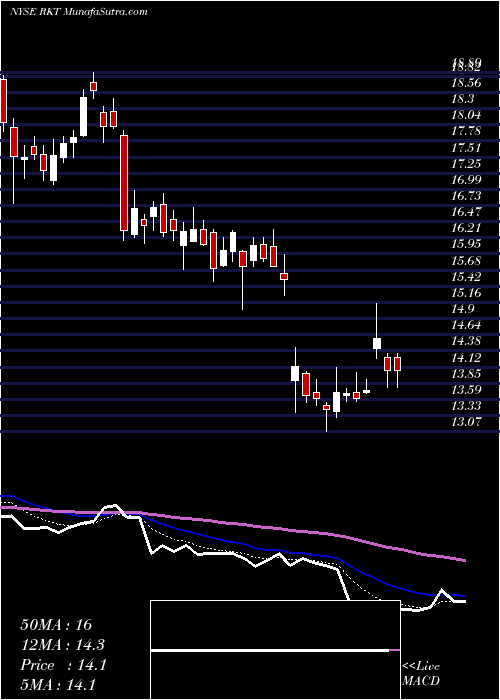Click the 14.64 price axis label
Viewport: 500px width, 700px height.
point(467,325)
